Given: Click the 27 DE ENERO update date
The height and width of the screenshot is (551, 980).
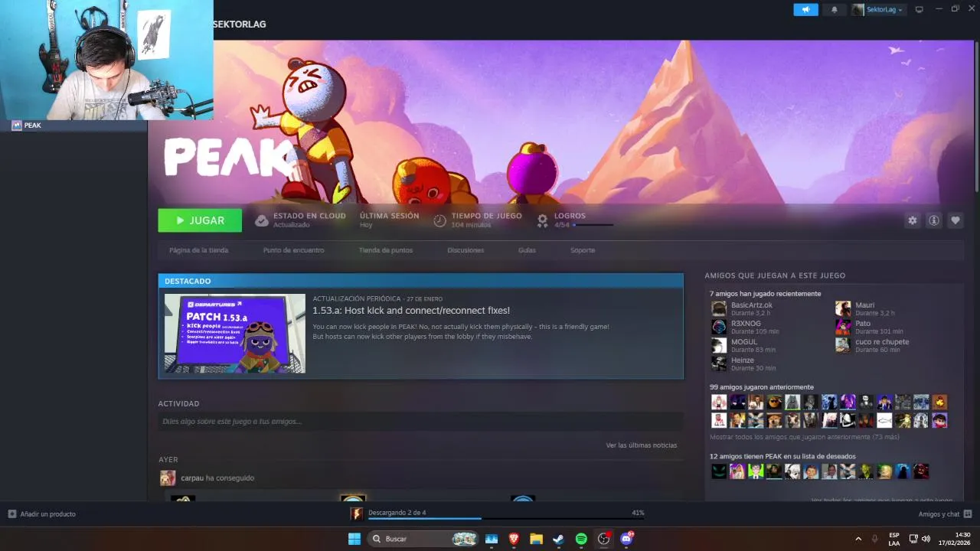Looking at the screenshot, I should point(425,298).
